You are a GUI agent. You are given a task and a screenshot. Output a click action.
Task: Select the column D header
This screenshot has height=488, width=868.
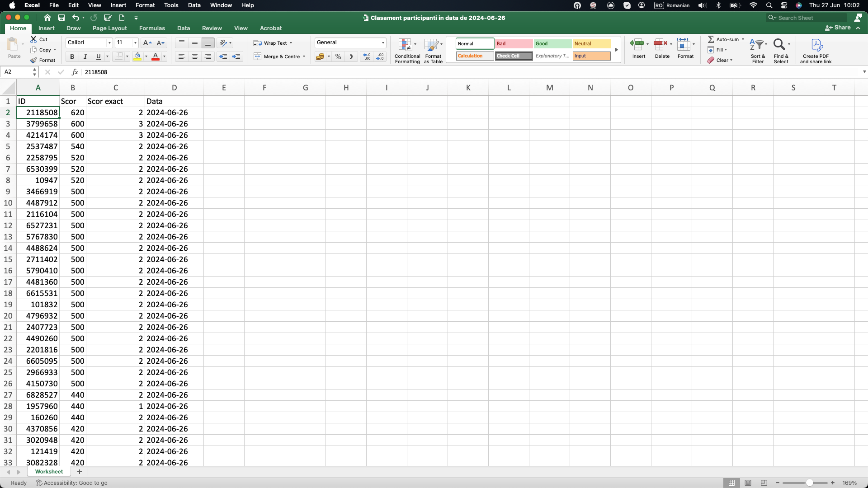click(174, 88)
